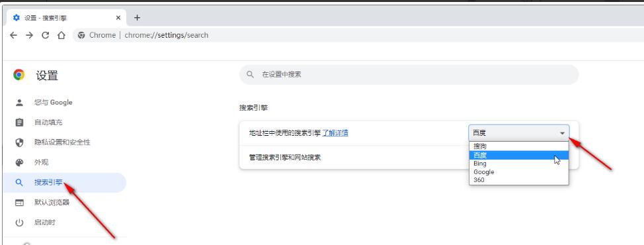
Task: Click the magnifier icon in settings search
Action: pos(250,74)
